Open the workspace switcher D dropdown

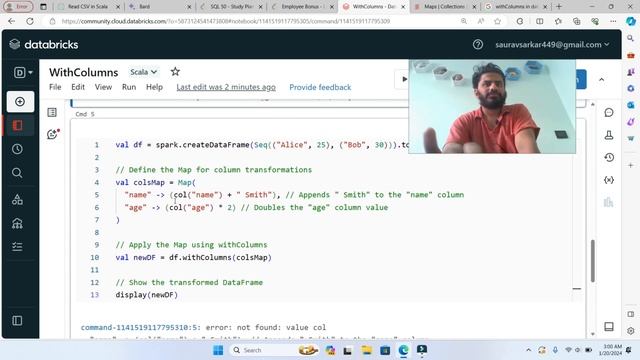23,73
